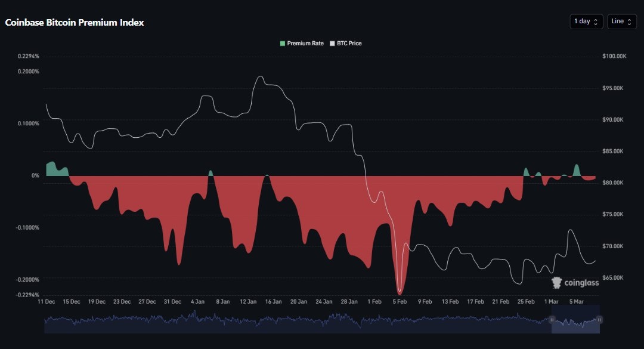
Task: Open the 1 day interval dropdown
Action: coord(586,21)
